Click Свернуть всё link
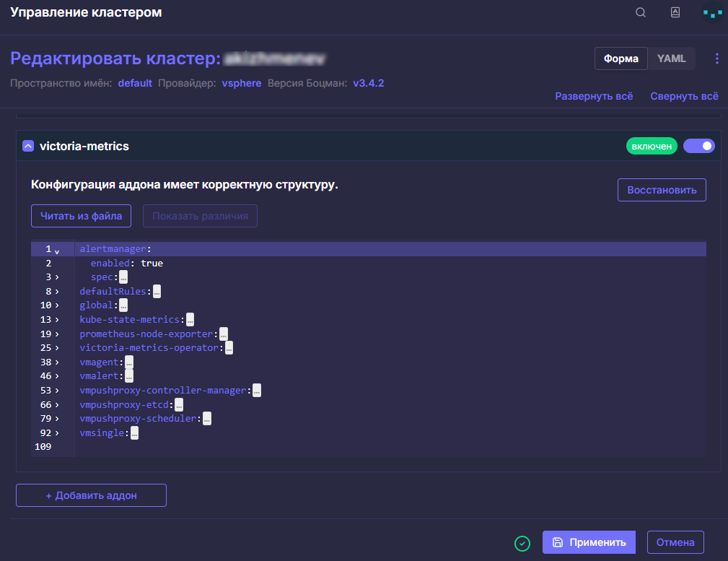The width and height of the screenshot is (728, 561). coord(684,96)
